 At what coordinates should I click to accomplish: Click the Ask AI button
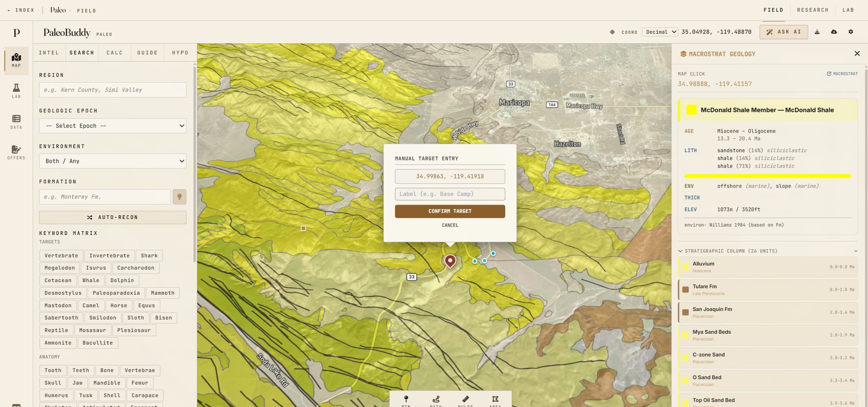click(784, 32)
